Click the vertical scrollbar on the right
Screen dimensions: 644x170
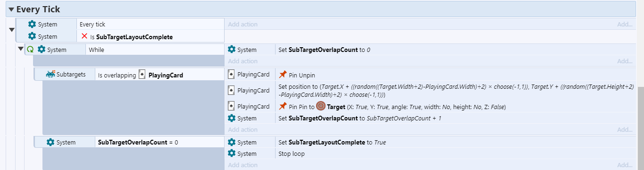pos(641,127)
